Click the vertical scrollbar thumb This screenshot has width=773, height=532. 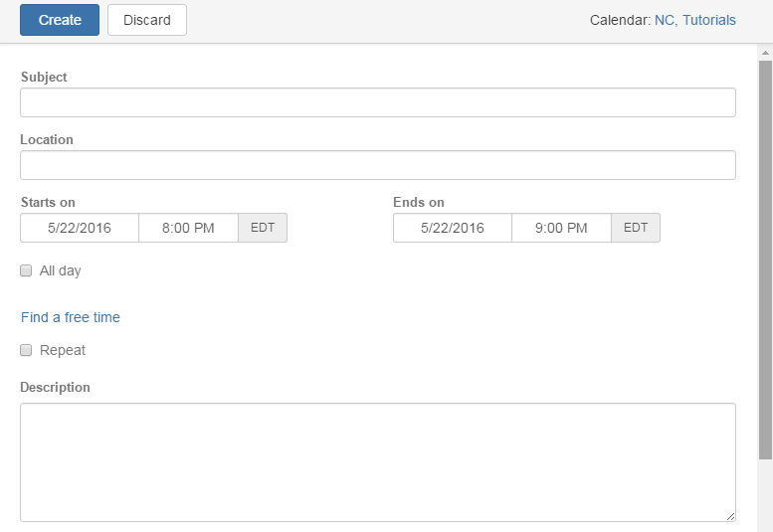pos(765,261)
